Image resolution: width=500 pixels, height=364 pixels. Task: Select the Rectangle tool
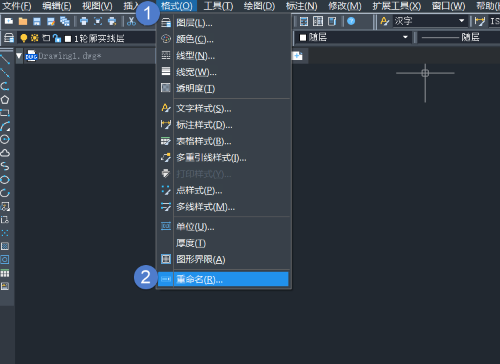click(5, 113)
